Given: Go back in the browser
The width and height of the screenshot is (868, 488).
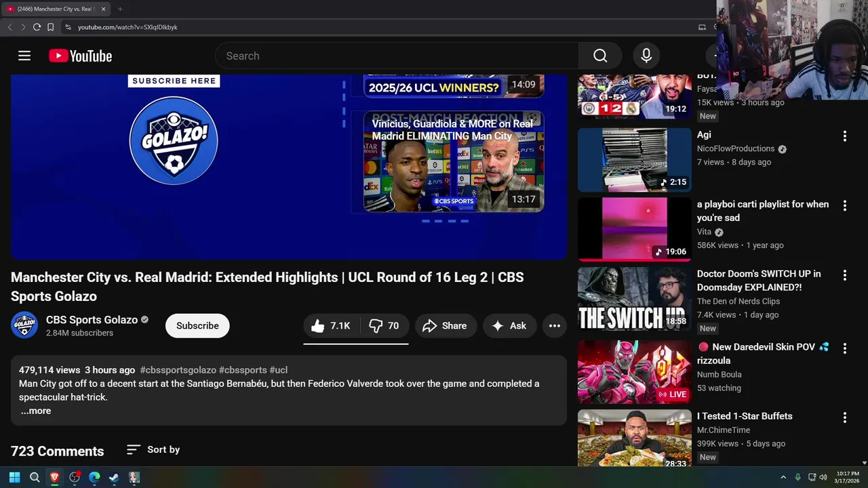Looking at the screenshot, I should coord(9,27).
